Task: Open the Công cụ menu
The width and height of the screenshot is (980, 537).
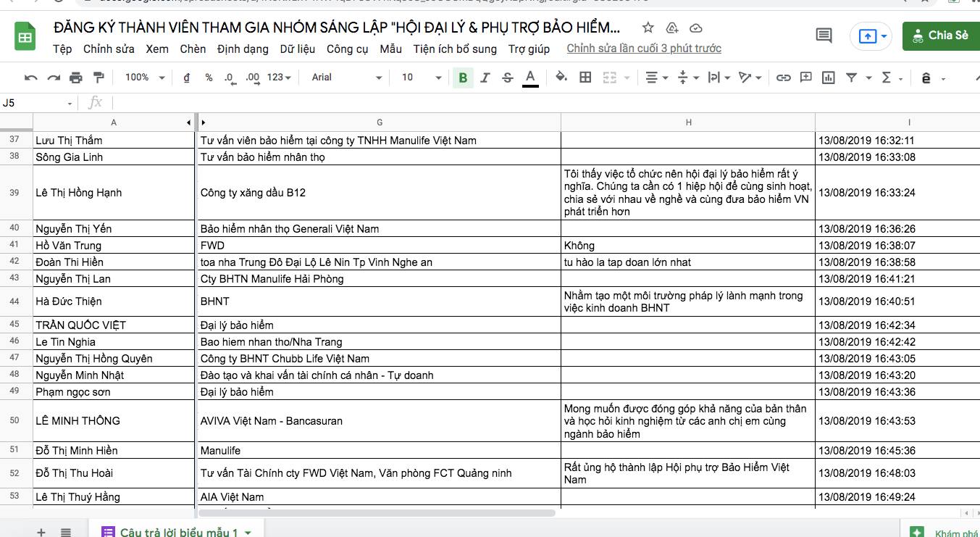Action: (x=348, y=49)
